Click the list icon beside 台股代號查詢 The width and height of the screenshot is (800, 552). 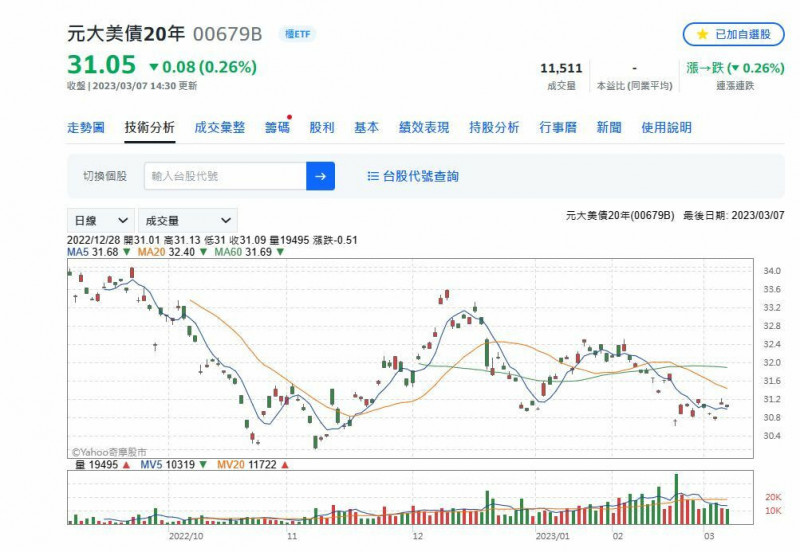[x=373, y=176]
